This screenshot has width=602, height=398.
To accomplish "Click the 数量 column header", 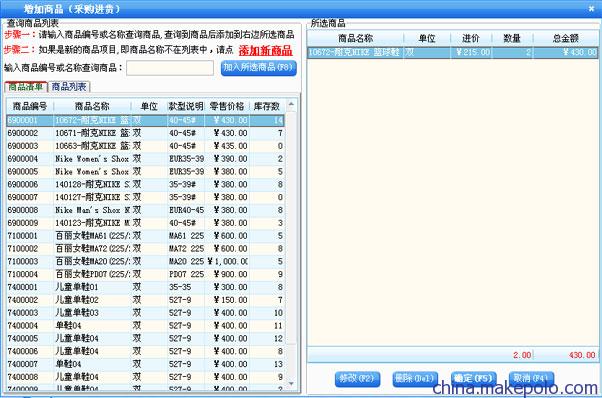I will pyautogui.click(x=512, y=38).
